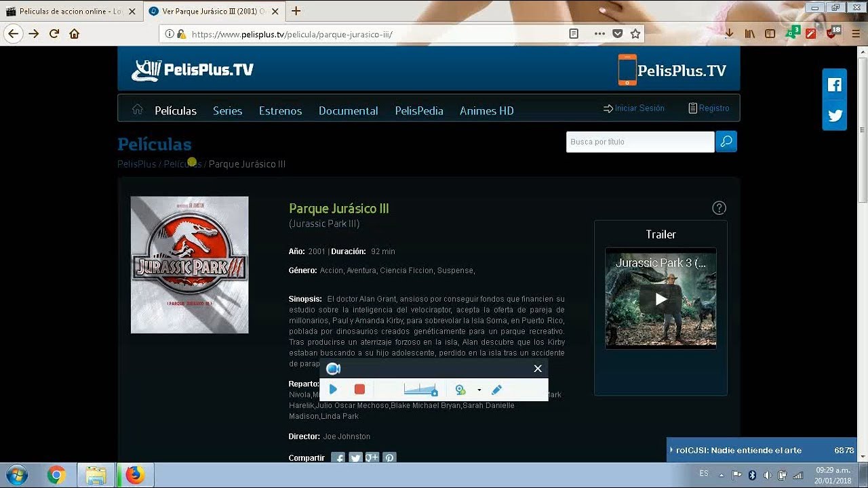This screenshot has width=868, height=488.
Task: Open the Firefox home page button
Action: pyautogui.click(x=75, y=33)
